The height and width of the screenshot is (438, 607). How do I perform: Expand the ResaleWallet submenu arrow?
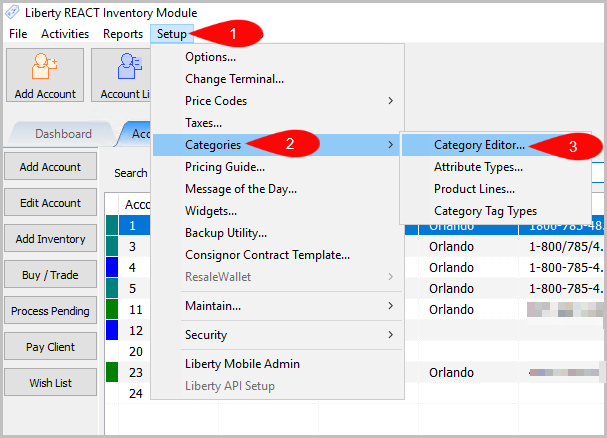point(391,277)
